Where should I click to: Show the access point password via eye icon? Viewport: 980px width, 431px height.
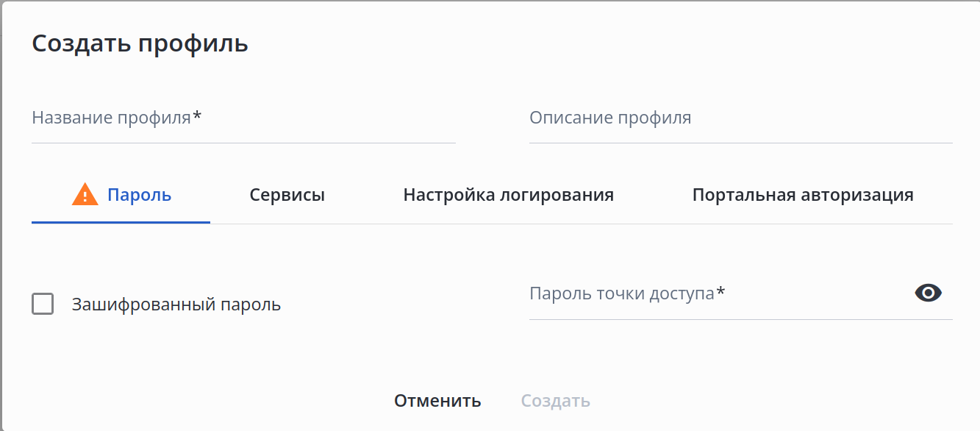point(928,293)
